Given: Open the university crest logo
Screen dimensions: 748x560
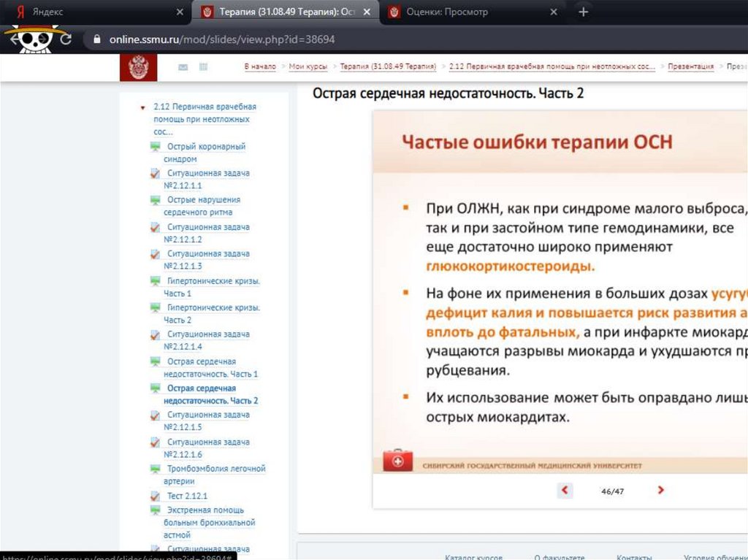Looking at the screenshot, I should coord(138,67).
